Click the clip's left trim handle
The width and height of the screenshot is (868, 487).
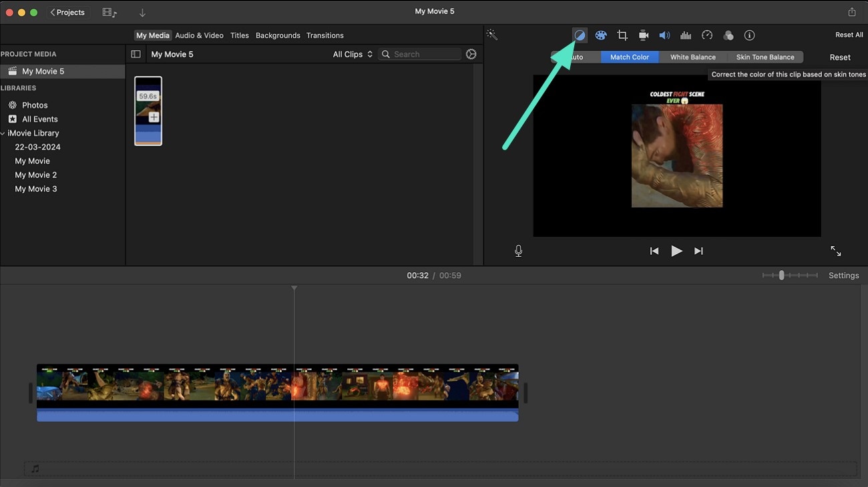point(31,393)
